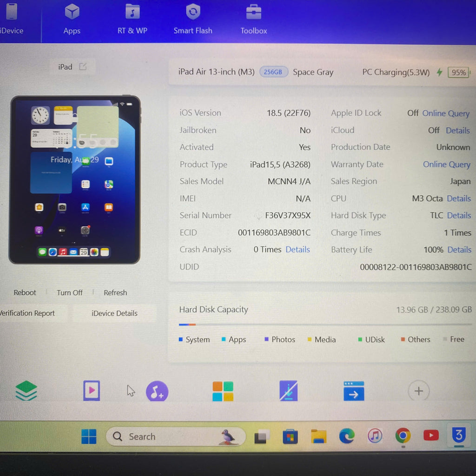Select the iDevice tab
The image size is (476, 476).
(12, 19)
